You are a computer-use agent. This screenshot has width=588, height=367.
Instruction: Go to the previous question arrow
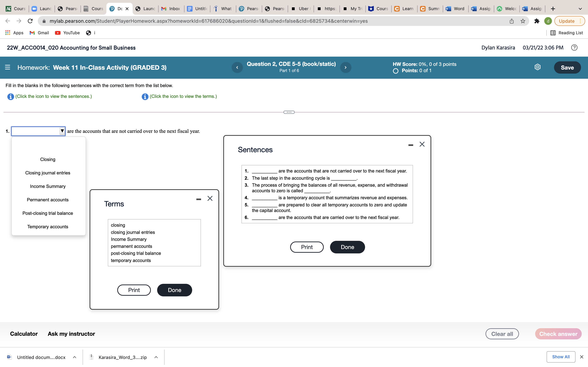[x=237, y=67]
